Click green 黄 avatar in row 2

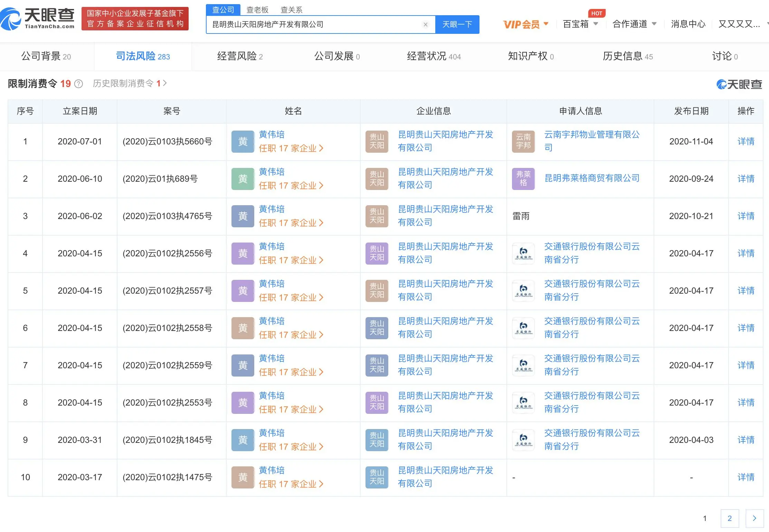(x=243, y=179)
